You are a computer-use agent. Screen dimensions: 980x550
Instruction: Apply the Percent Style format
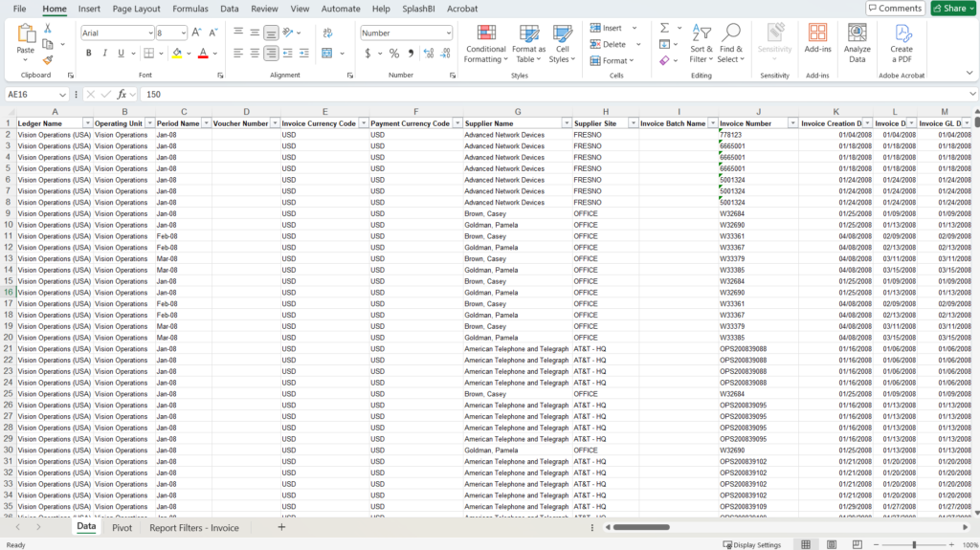(394, 54)
